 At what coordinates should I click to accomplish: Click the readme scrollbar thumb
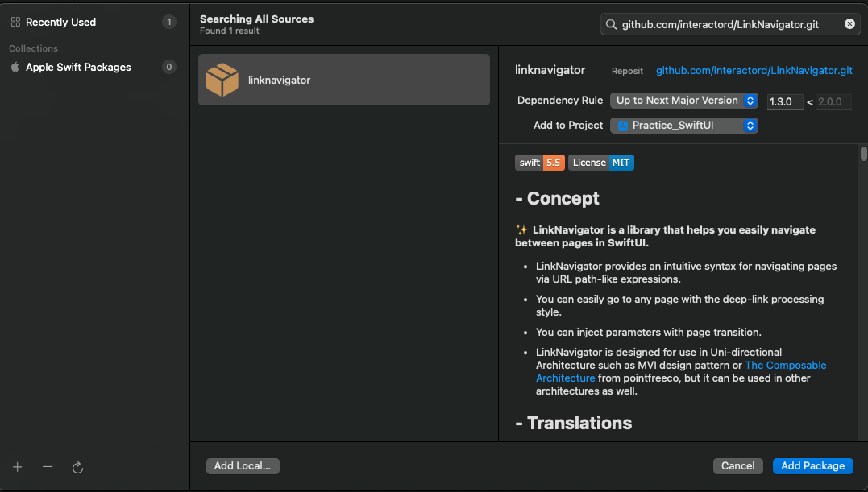coord(864,154)
